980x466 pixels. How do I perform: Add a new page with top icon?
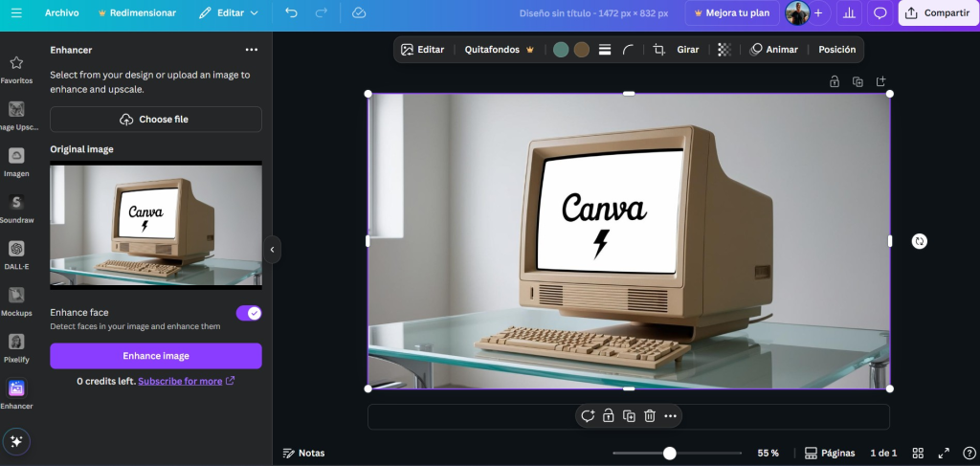[880, 82]
